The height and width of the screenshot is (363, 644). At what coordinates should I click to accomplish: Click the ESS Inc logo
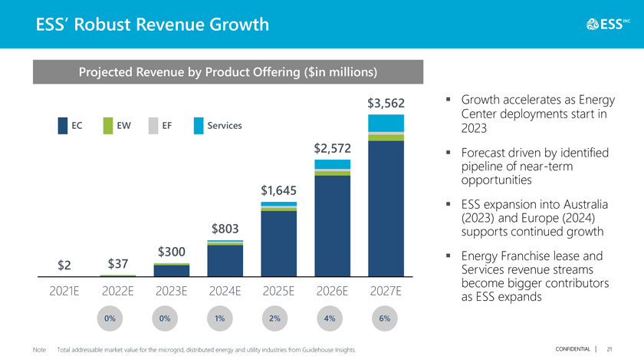(608, 25)
